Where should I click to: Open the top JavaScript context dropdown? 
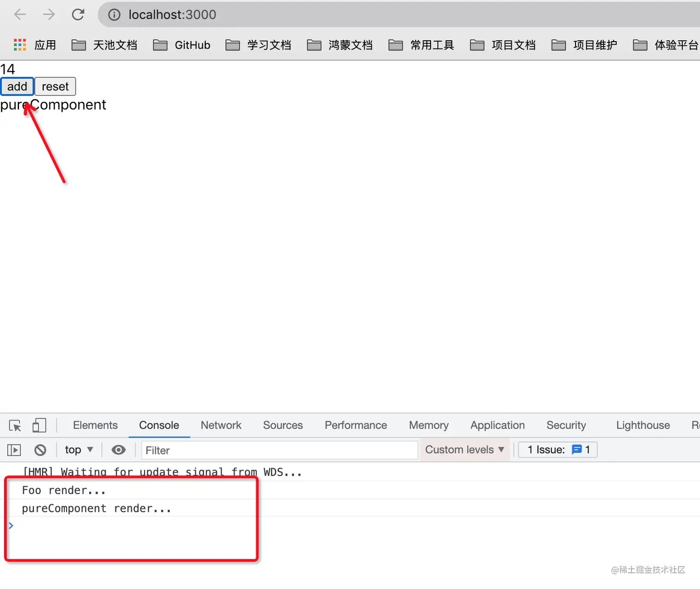pos(79,450)
